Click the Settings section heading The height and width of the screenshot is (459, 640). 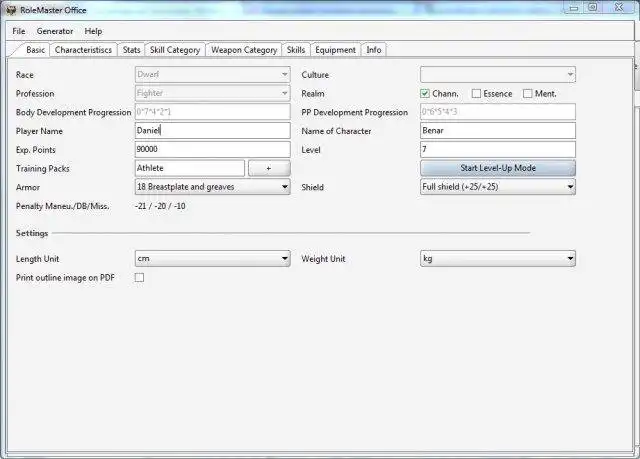(x=32, y=233)
